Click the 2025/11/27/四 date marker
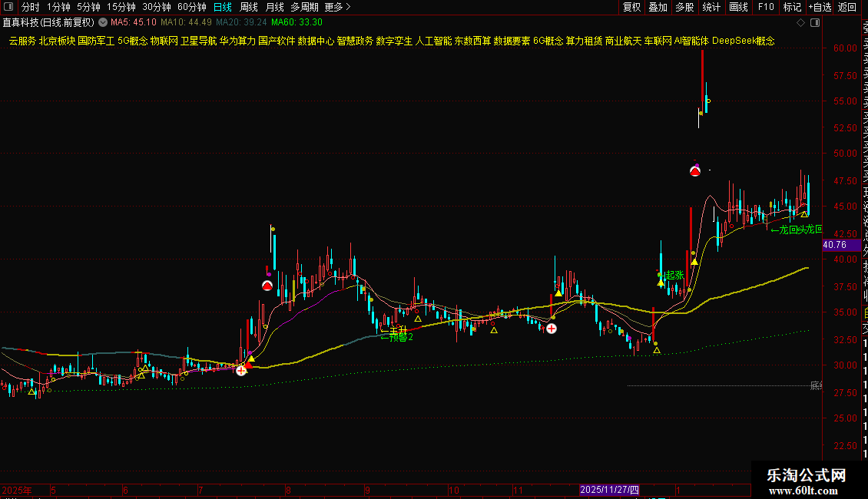This screenshot has width=868, height=499. pos(609,490)
